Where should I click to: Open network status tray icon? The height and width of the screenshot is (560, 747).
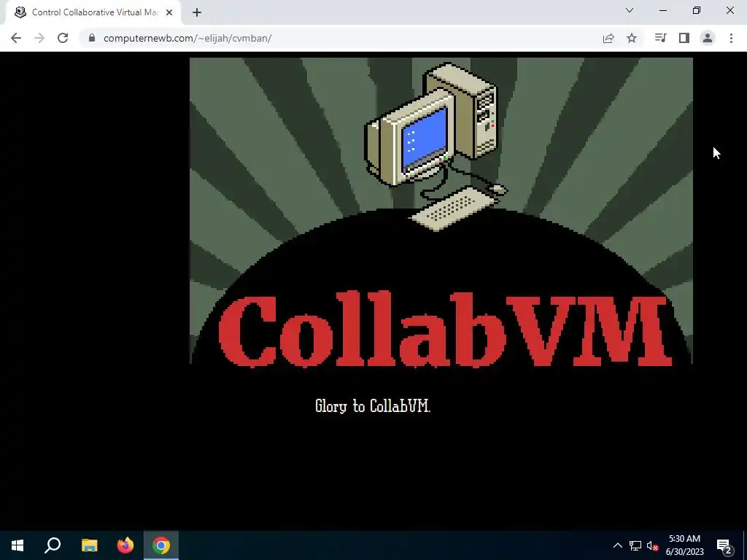tap(635, 545)
